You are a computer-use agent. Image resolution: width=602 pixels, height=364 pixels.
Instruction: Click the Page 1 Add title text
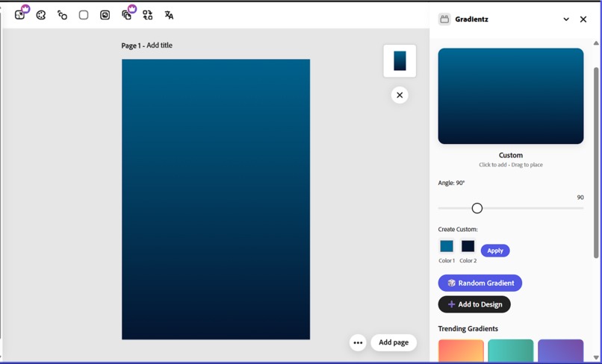146,45
